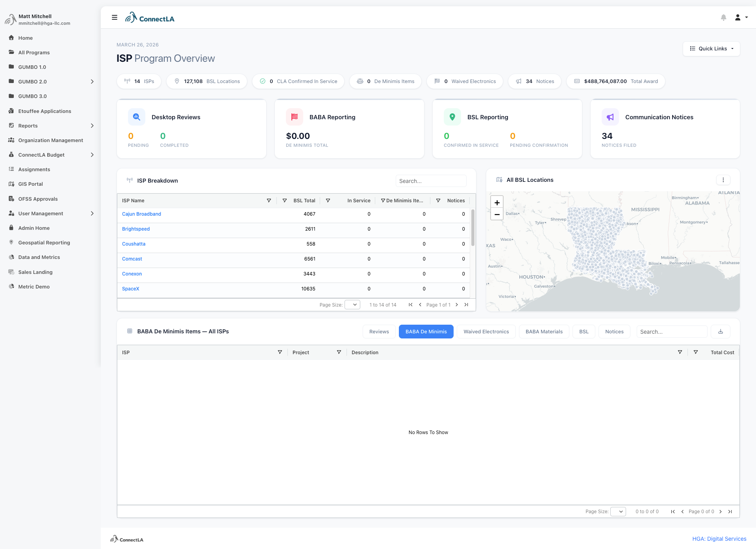The width and height of the screenshot is (756, 549).
Task: Open Conexon ISP link
Action: tap(132, 274)
